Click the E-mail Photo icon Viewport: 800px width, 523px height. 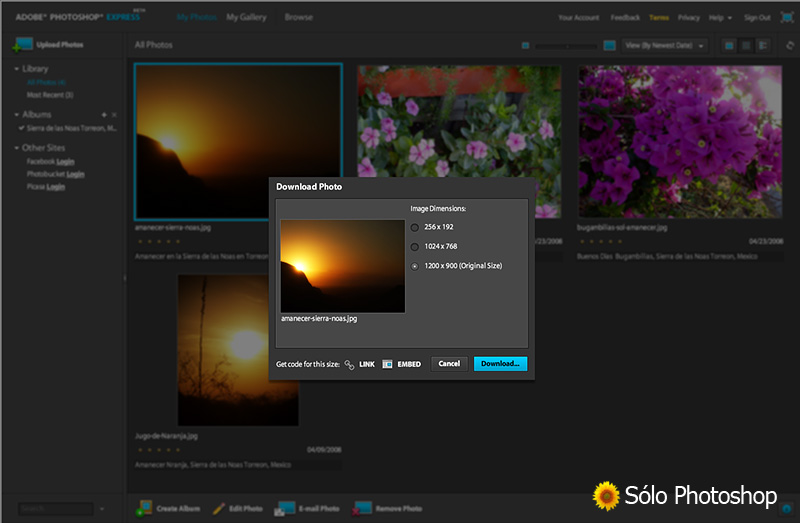point(285,508)
